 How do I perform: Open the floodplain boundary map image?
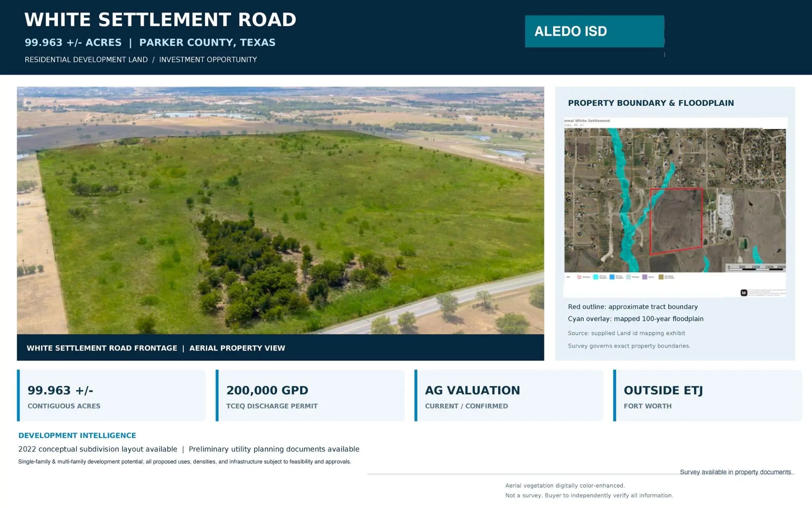point(675,207)
